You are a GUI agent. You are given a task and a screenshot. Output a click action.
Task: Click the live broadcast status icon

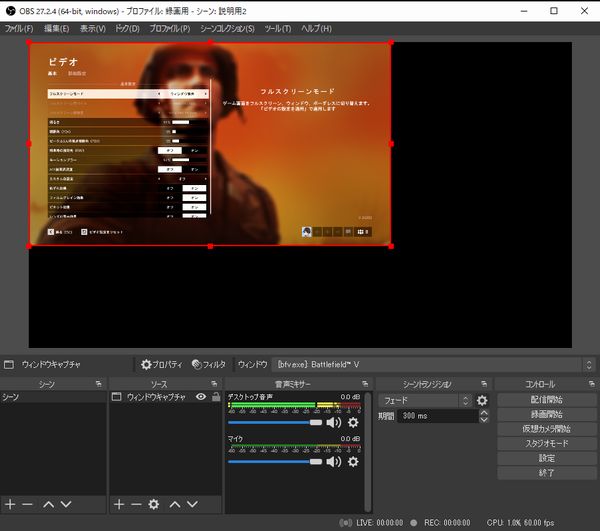346,523
